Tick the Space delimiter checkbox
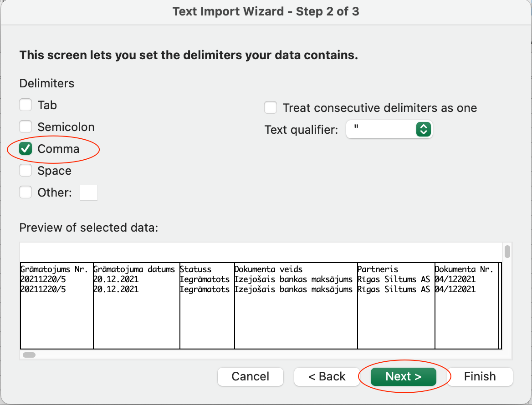Image resolution: width=532 pixels, height=405 pixels. click(x=26, y=171)
